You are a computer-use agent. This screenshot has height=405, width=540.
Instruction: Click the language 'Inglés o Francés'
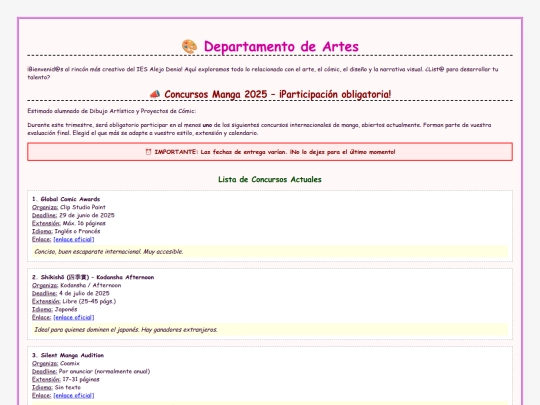[77, 231]
